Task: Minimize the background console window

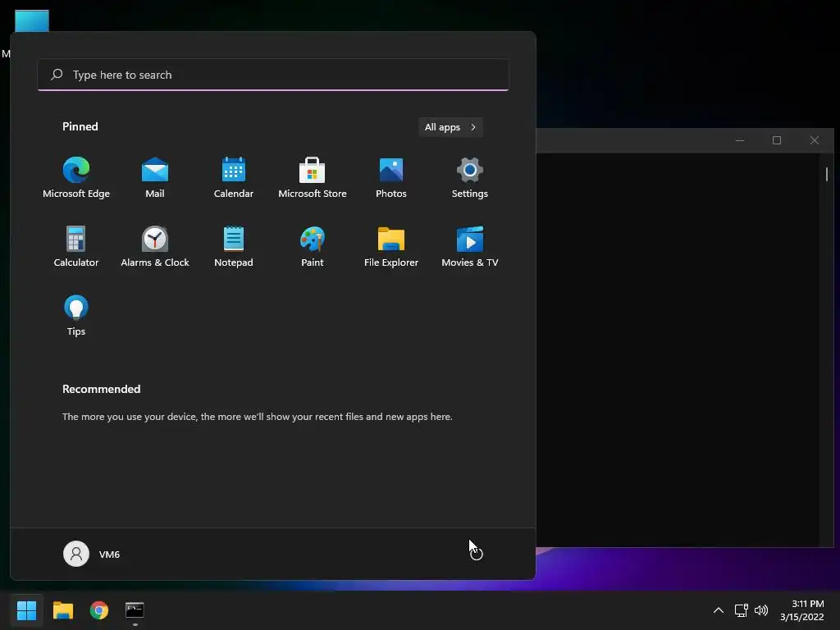Action: pyautogui.click(x=740, y=140)
